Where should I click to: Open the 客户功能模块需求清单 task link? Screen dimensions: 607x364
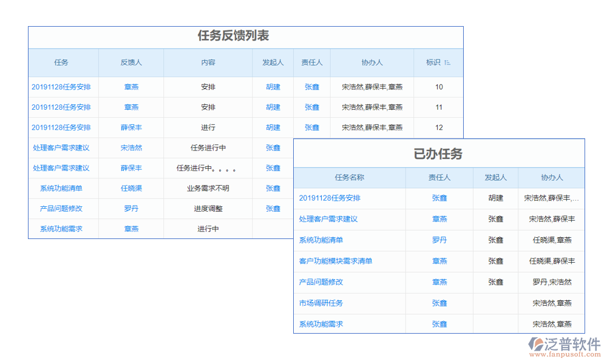pyautogui.click(x=336, y=261)
